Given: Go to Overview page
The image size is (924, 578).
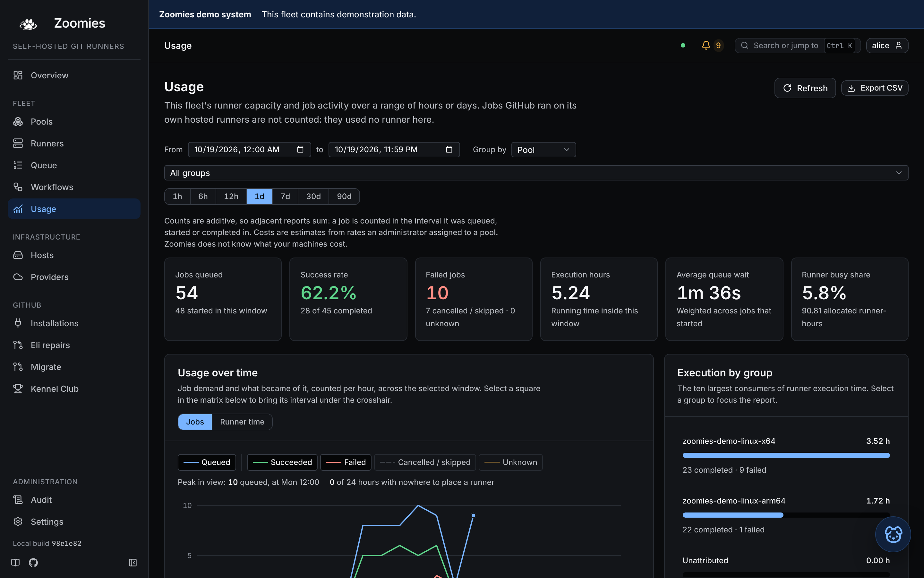Looking at the screenshot, I should pos(74,75).
